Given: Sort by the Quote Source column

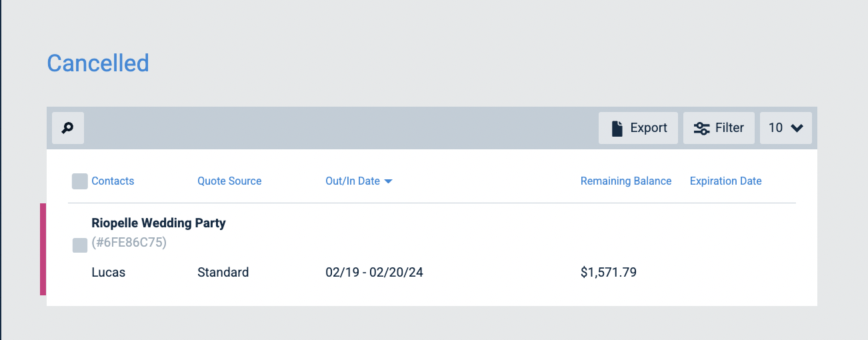Looking at the screenshot, I should pyautogui.click(x=229, y=181).
